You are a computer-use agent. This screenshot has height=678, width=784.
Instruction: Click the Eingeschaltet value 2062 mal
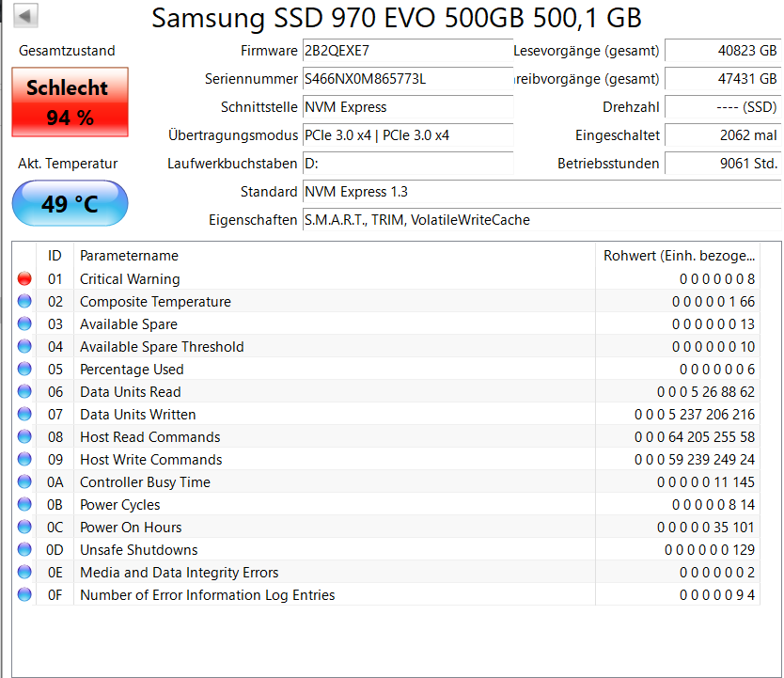(723, 135)
